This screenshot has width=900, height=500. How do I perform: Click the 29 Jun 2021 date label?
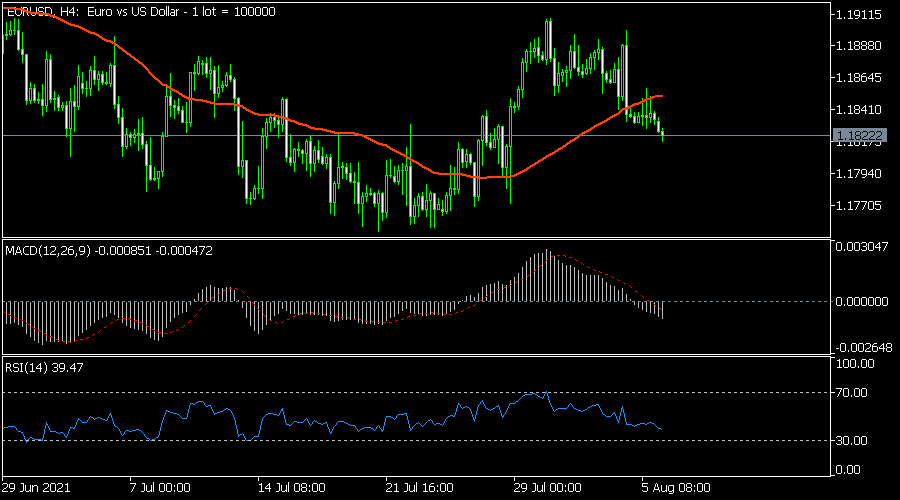point(36,488)
